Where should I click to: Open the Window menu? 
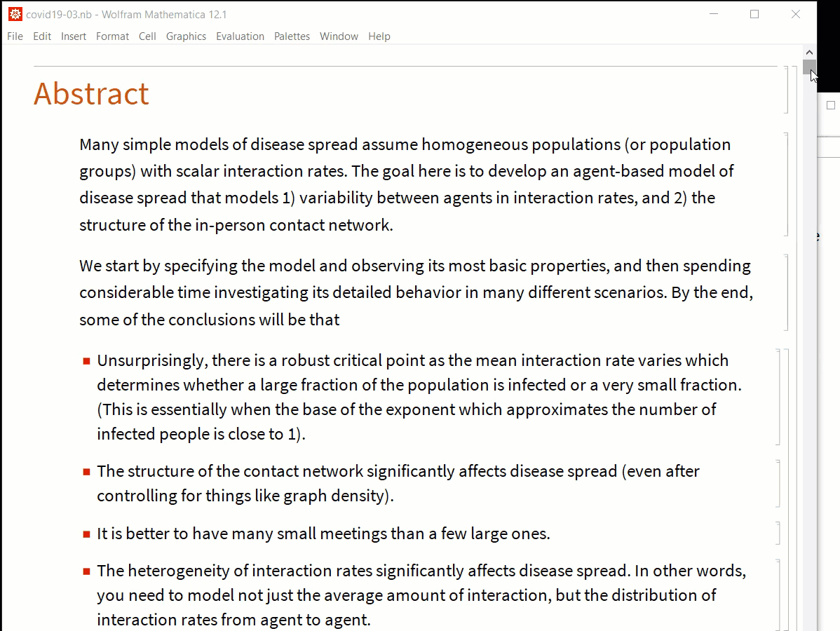point(339,36)
